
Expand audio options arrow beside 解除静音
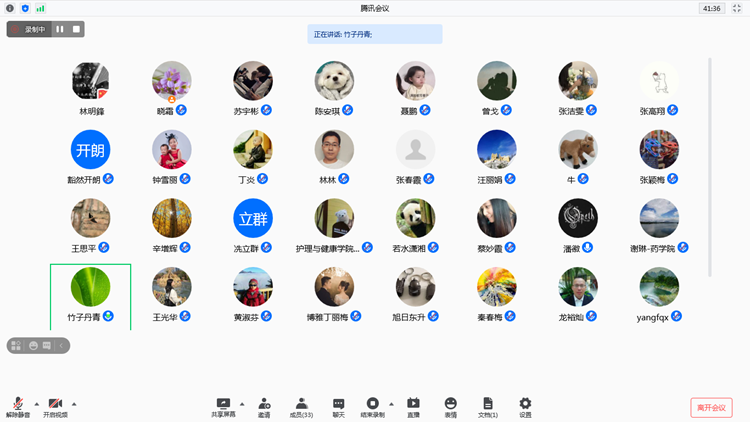(37, 403)
